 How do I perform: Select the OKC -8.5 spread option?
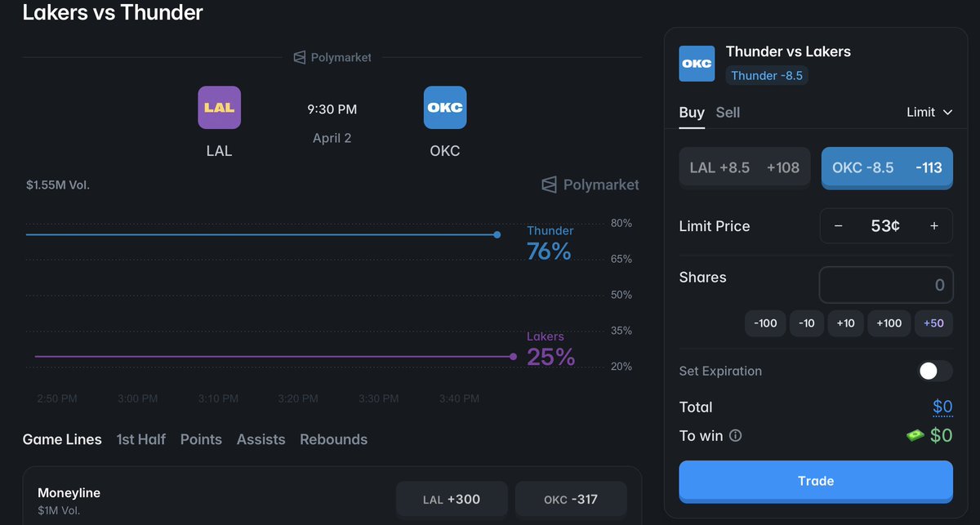[x=887, y=167]
